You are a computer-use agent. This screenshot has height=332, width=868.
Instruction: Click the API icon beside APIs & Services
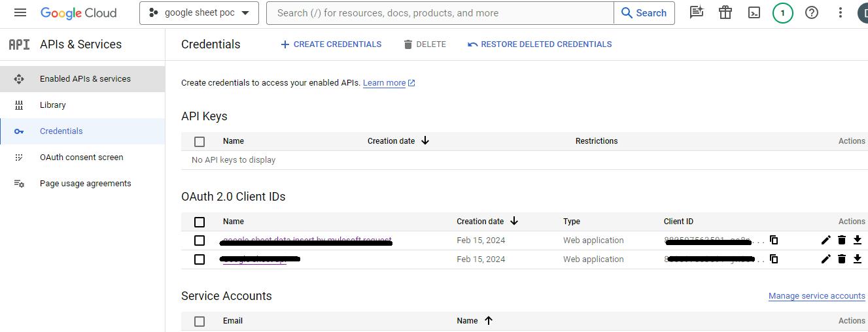(x=19, y=44)
